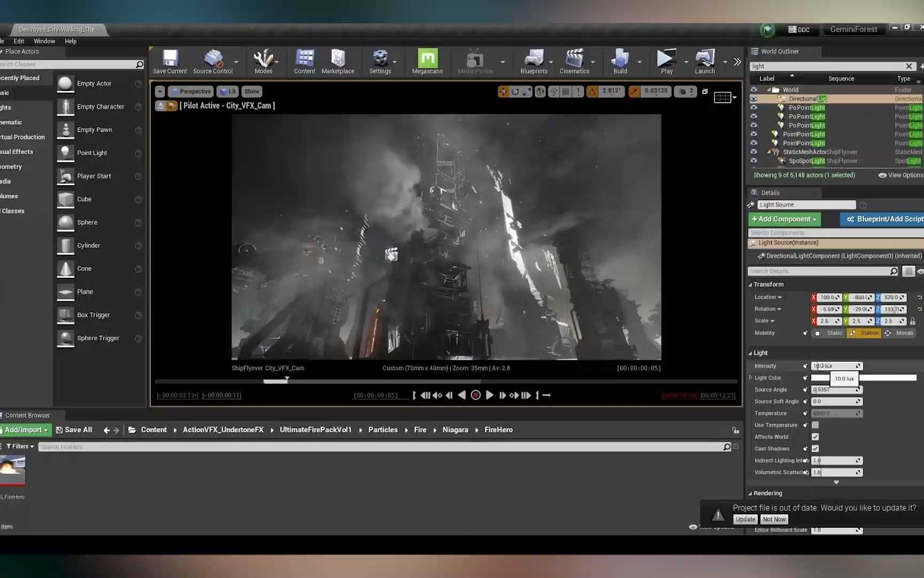This screenshot has width=924, height=578.
Task: Click the Content Browser lock icon
Action: (x=736, y=430)
